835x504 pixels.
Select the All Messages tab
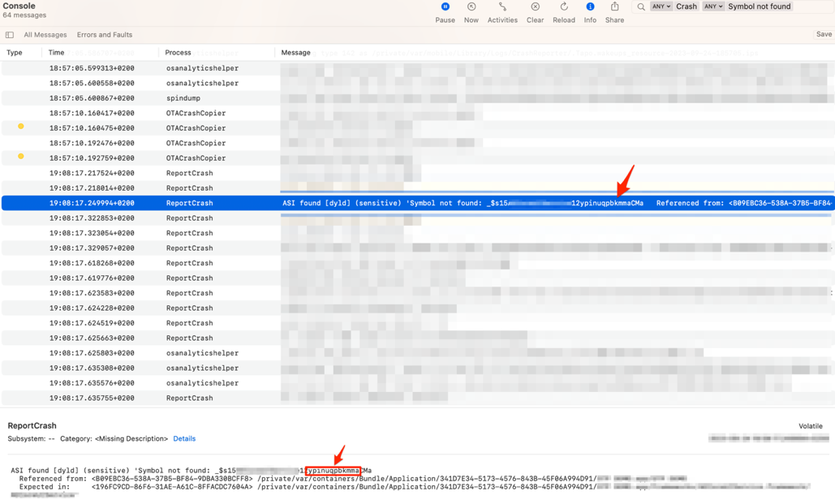click(x=45, y=34)
